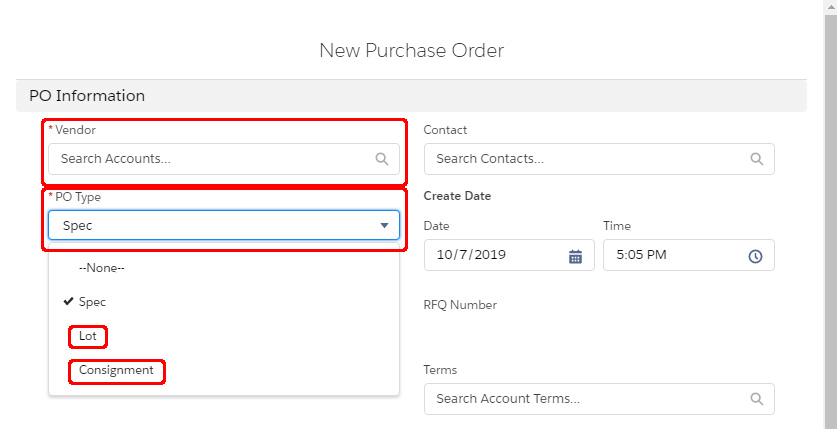Viewport: 837px width, 429px height.
Task: Click the New Purchase Order title
Action: pos(411,50)
